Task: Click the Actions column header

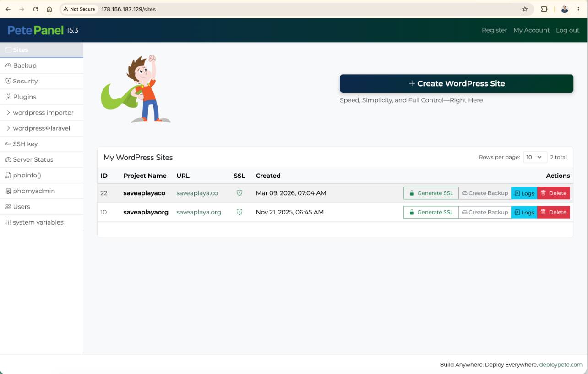Action: pos(558,176)
